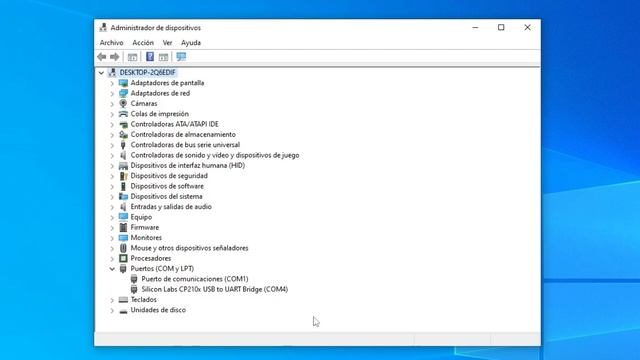Expand the Cámaras category
This screenshot has height=360, width=640.
tap(112, 104)
